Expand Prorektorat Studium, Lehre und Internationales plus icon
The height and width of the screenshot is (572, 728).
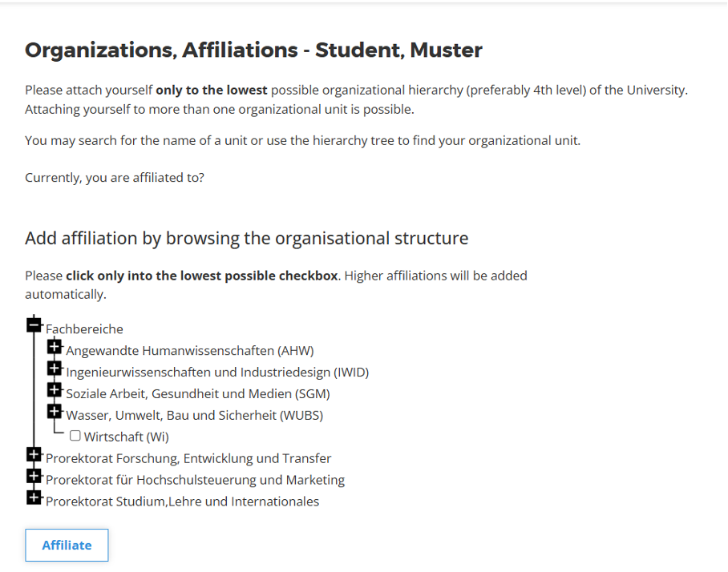click(34, 497)
